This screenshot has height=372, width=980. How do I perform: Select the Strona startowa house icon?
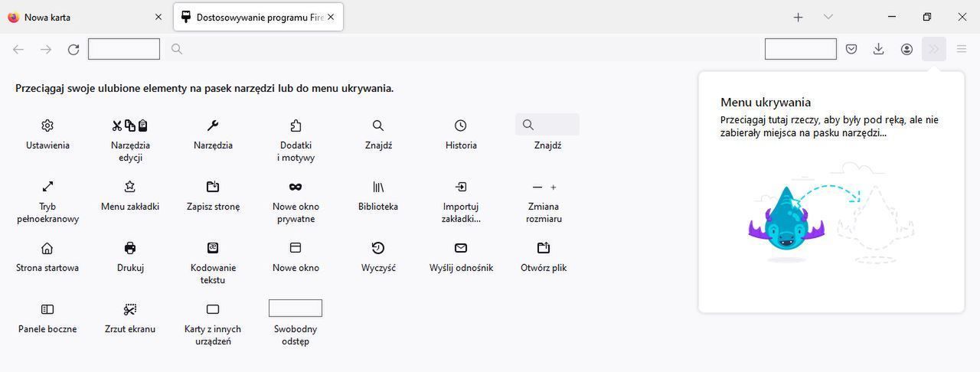coord(47,248)
